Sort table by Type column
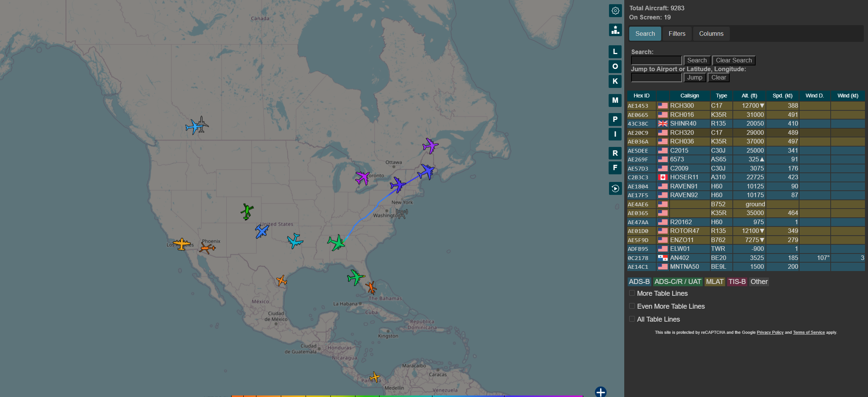868x397 pixels. pyautogui.click(x=721, y=96)
